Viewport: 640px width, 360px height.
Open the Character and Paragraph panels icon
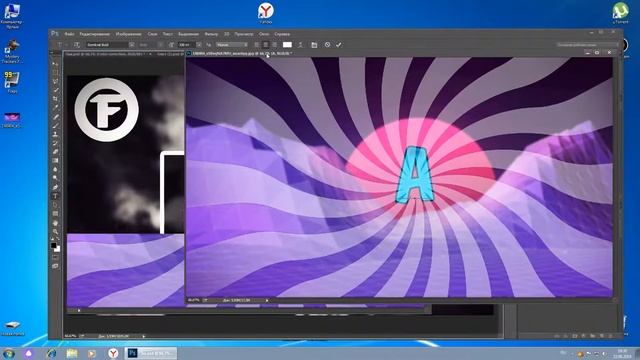314,45
